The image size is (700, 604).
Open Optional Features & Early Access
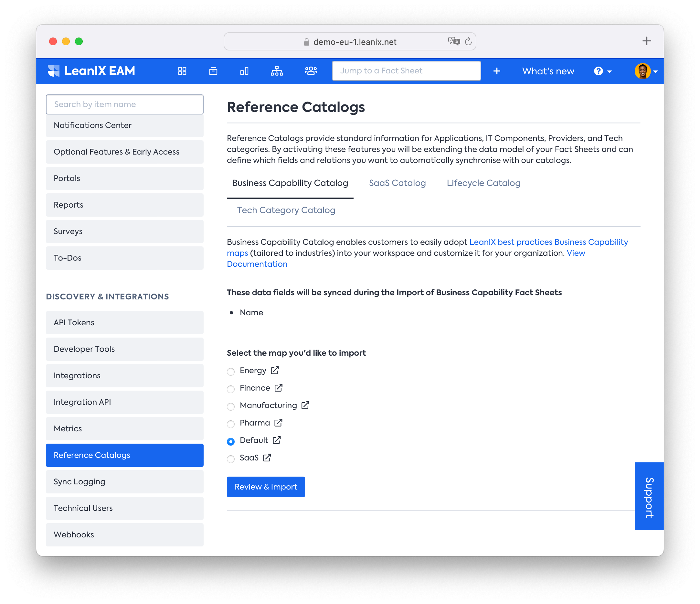tap(125, 152)
